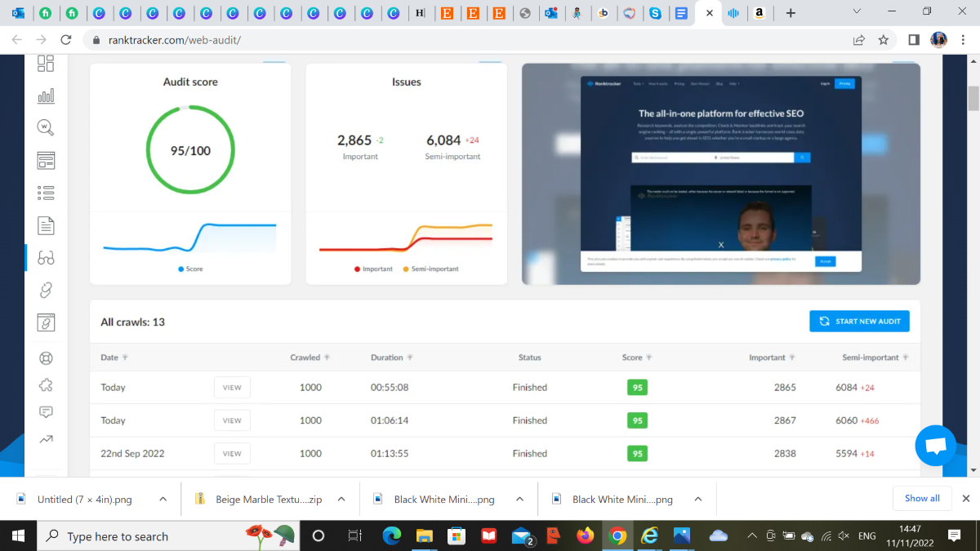The width and height of the screenshot is (980, 551).
Task: Open the blue live chat bubble
Action: click(x=936, y=446)
